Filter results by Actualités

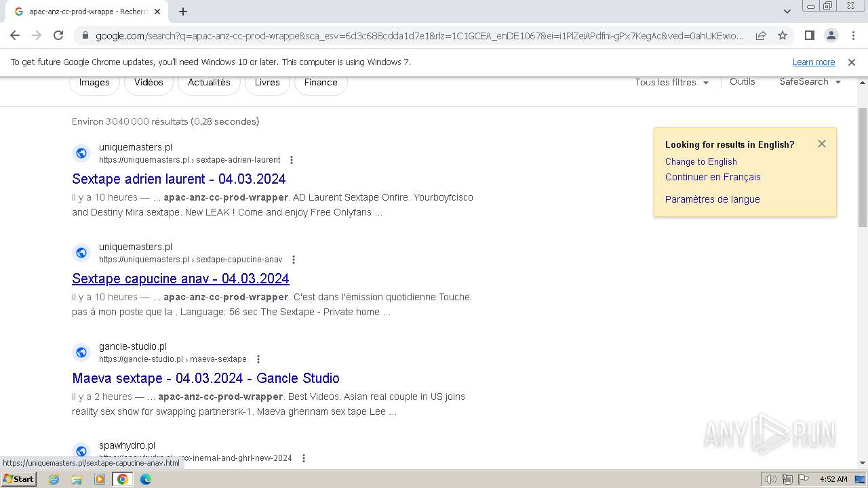point(209,83)
